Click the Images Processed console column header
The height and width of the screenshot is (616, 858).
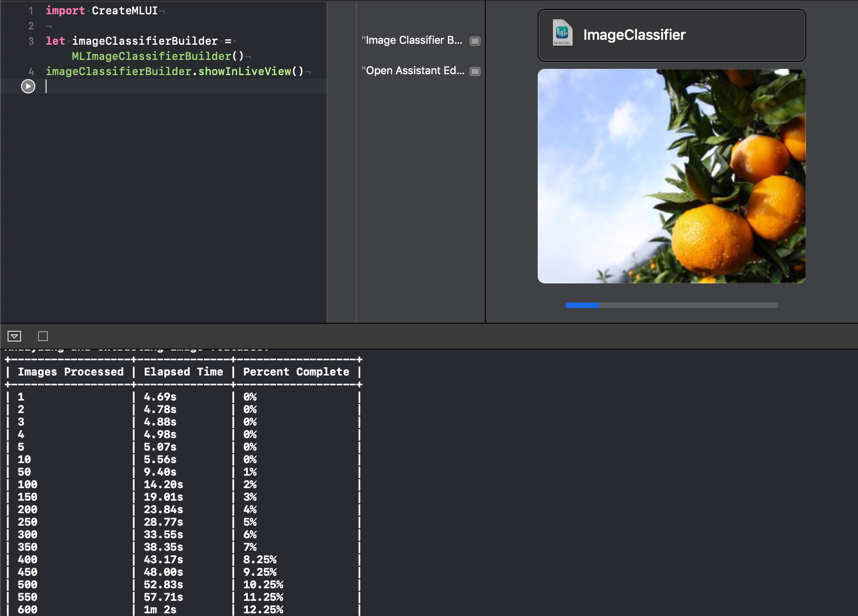coord(70,371)
